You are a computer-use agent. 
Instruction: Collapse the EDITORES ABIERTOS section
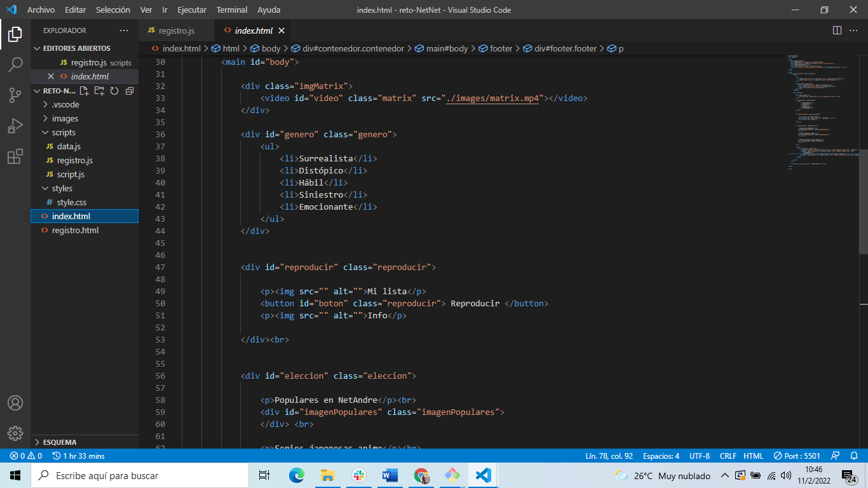point(85,48)
